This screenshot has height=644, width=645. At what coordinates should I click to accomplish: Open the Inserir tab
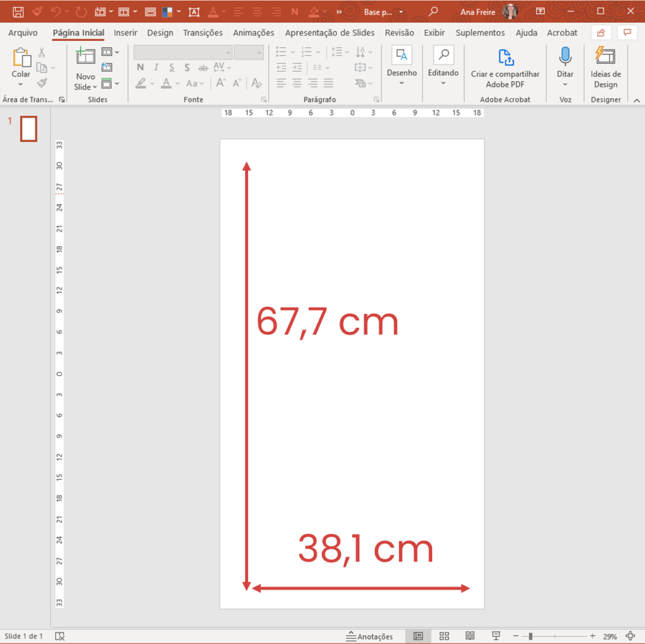(x=125, y=33)
